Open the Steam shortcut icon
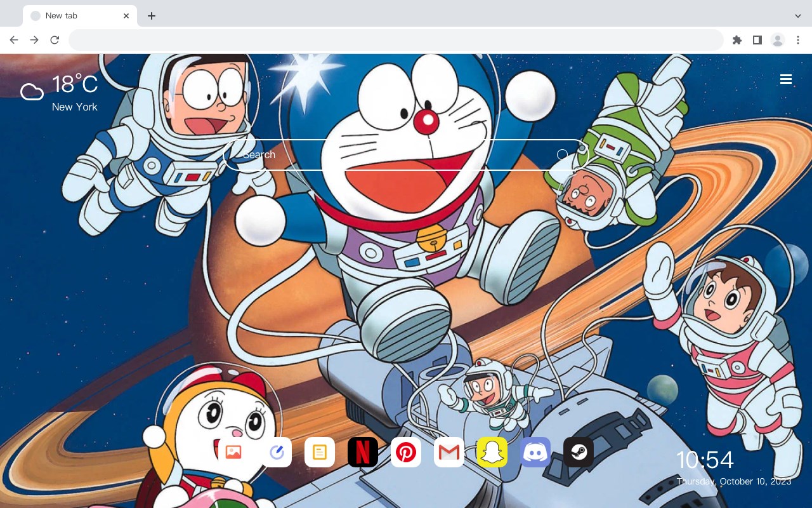 (x=579, y=452)
